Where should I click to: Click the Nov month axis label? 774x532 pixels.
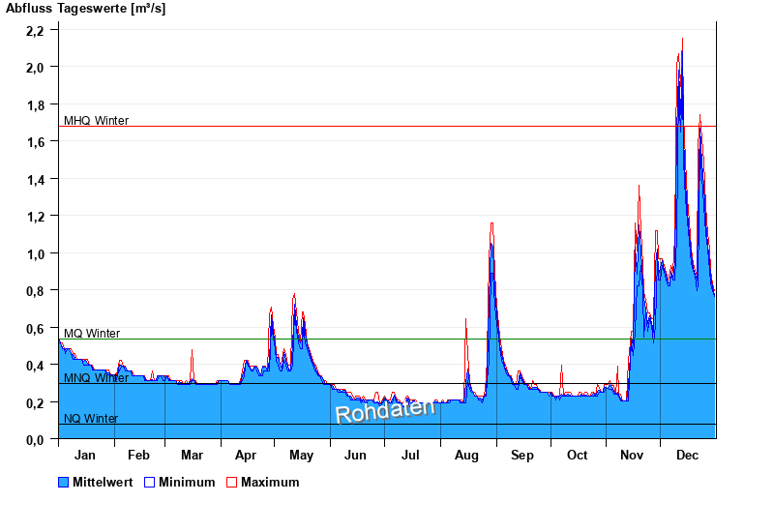[632, 456]
